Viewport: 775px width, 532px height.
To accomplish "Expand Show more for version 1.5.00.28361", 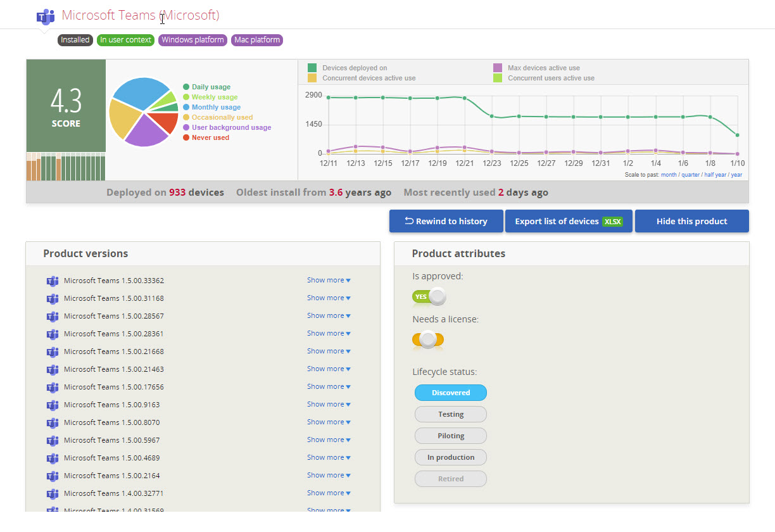I will (329, 333).
